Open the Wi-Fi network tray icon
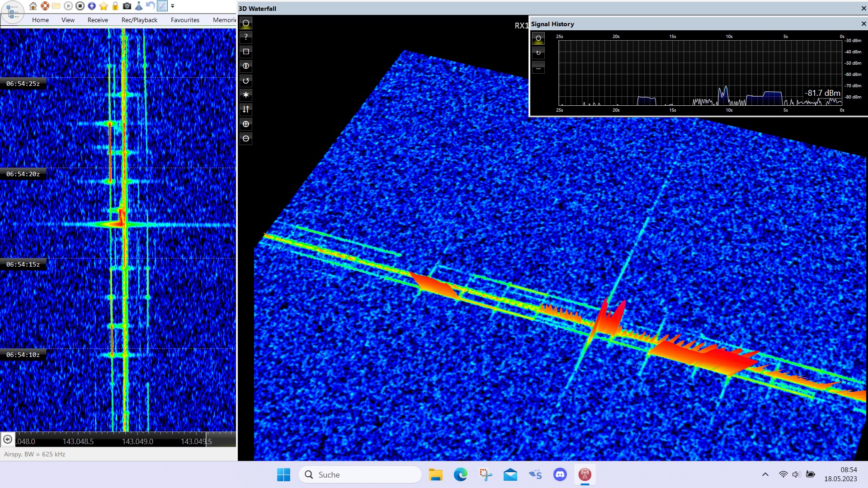 783,474
